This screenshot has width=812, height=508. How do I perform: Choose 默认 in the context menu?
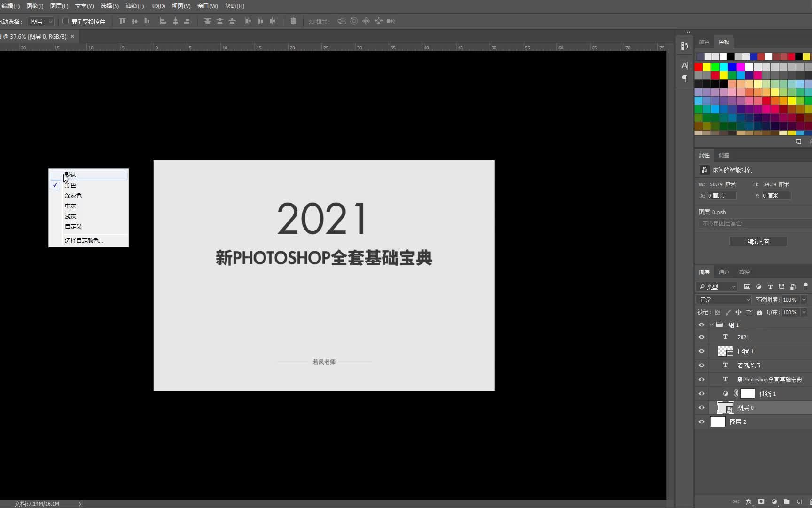(x=88, y=175)
